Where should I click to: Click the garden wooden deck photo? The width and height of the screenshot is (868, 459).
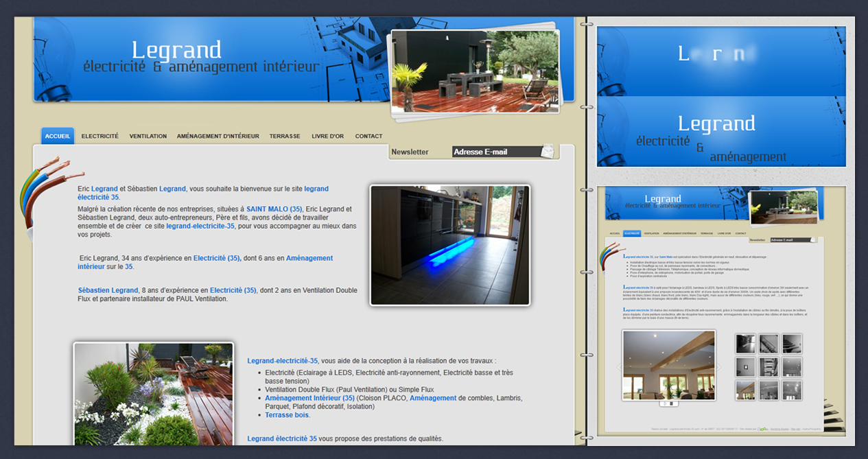coord(154,395)
